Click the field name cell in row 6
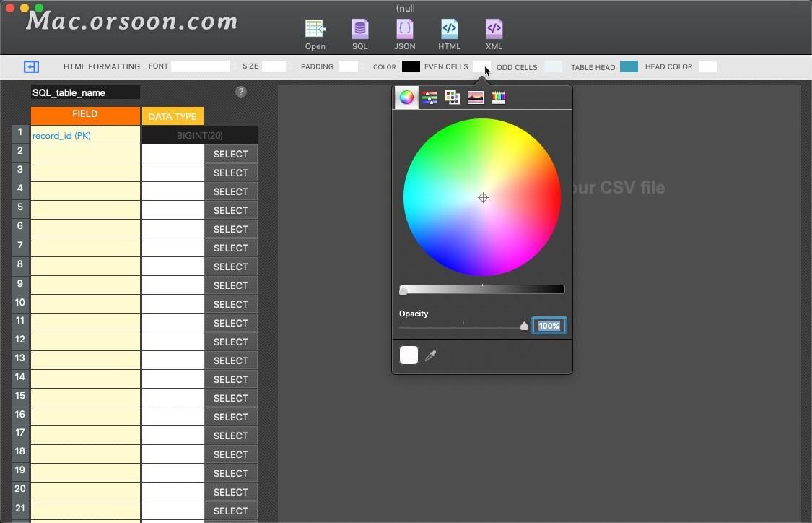Image resolution: width=812 pixels, height=523 pixels. (x=85, y=229)
